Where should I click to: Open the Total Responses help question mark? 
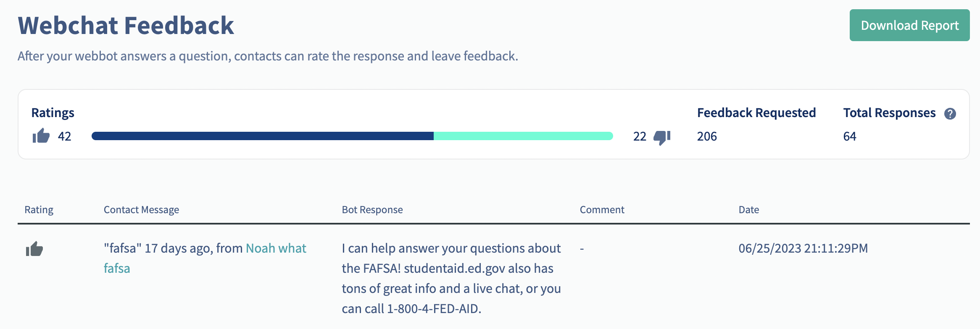(x=950, y=114)
